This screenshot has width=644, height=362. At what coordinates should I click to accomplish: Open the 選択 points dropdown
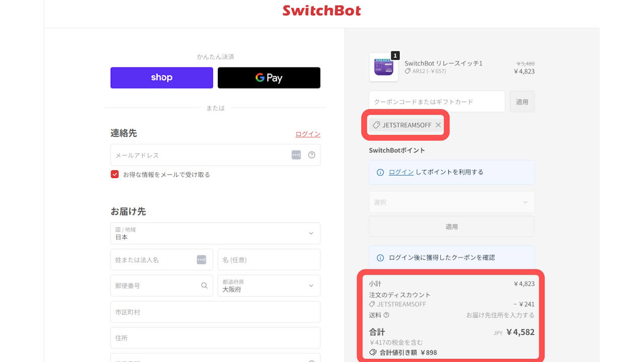452,202
